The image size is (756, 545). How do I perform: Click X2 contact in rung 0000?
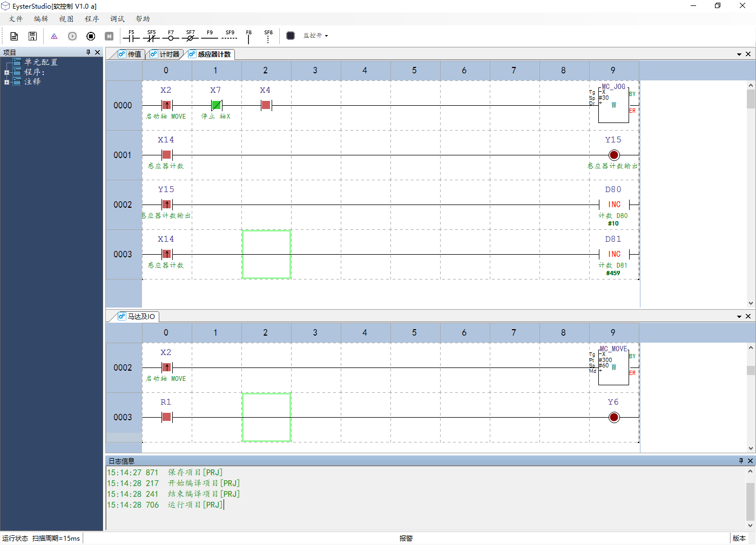pos(166,105)
